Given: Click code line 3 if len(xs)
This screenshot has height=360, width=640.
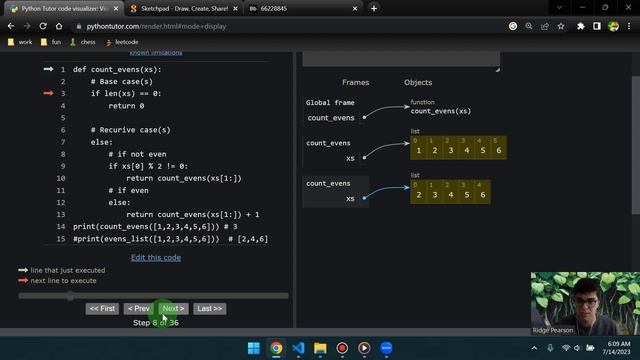Looking at the screenshot, I should pyautogui.click(x=126, y=93).
